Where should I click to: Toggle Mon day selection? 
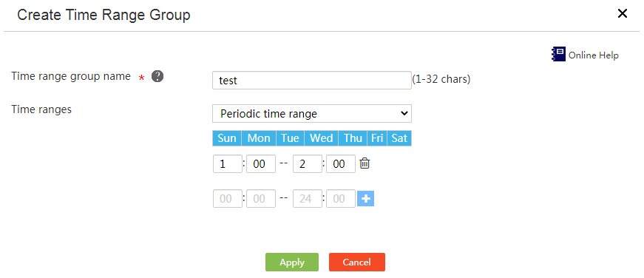pyautogui.click(x=259, y=138)
